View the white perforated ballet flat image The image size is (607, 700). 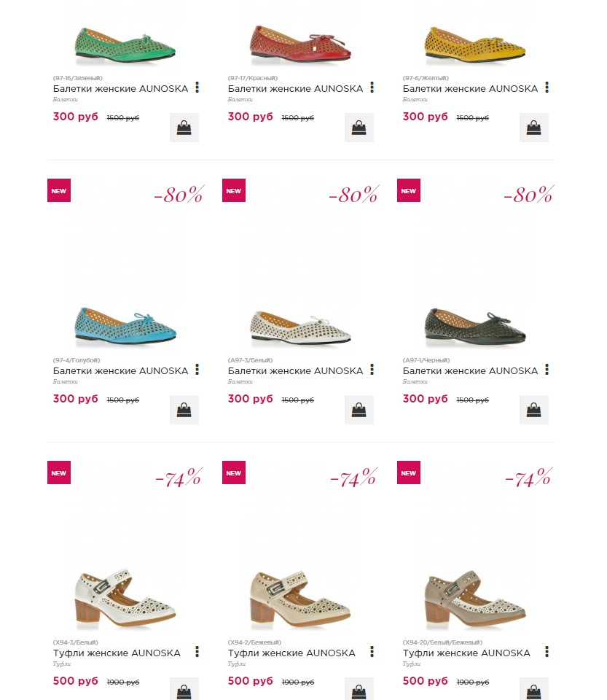301,327
